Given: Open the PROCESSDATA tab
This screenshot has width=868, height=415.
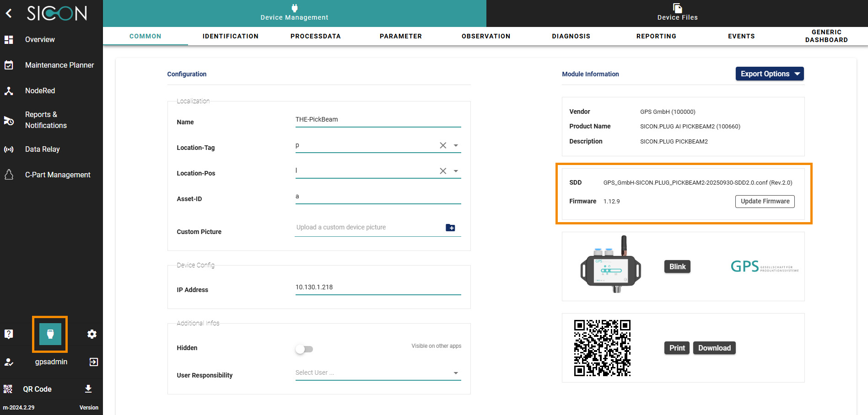Looking at the screenshot, I should (315, 36).
